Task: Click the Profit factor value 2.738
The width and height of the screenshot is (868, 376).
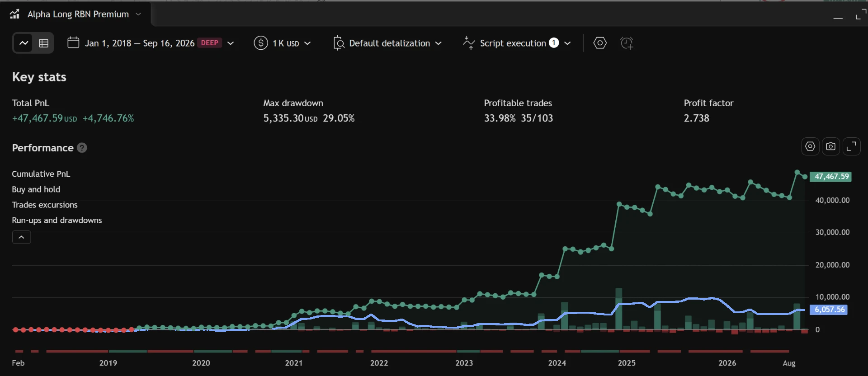Action: pyautogui.click(x=697, y=118)
